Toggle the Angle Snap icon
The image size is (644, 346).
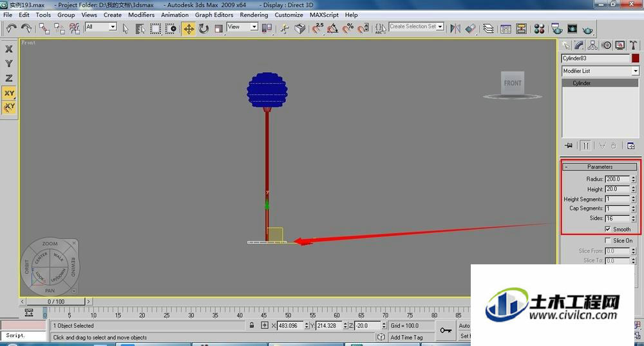click(x=333, y=28)
